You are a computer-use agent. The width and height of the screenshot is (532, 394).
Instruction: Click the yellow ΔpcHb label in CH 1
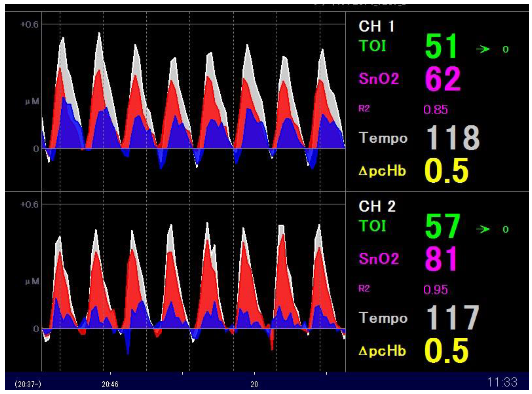382,171
